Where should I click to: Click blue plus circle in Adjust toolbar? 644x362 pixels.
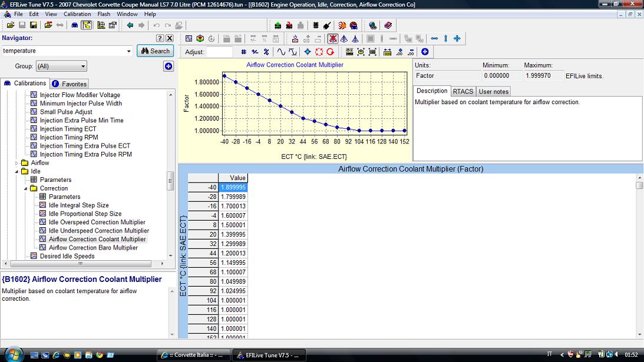425,52
